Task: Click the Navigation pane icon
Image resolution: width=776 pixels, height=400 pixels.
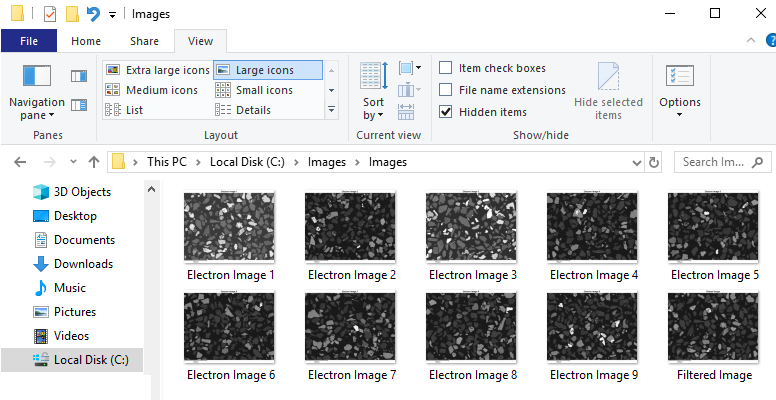Action: (37, 76)
